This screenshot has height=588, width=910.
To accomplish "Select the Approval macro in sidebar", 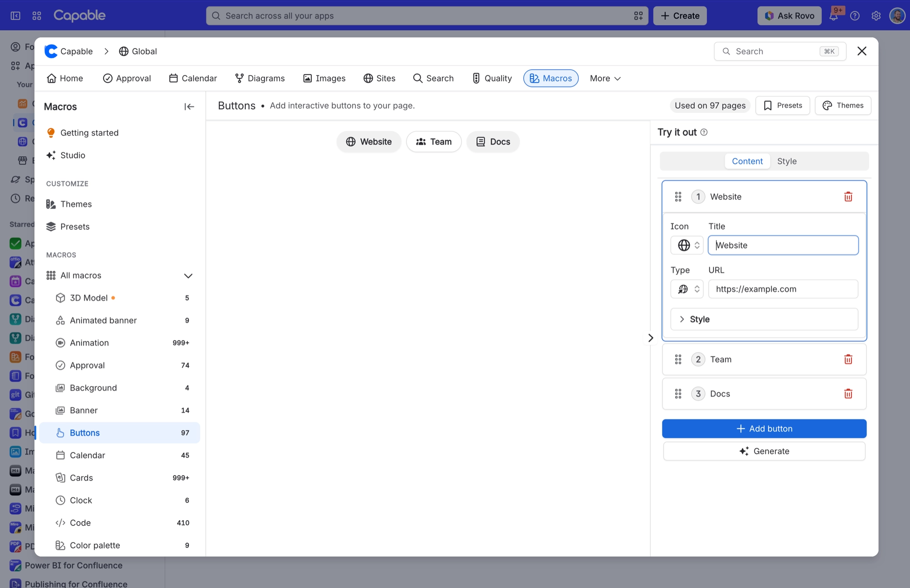I will click(x=120, y=365).
